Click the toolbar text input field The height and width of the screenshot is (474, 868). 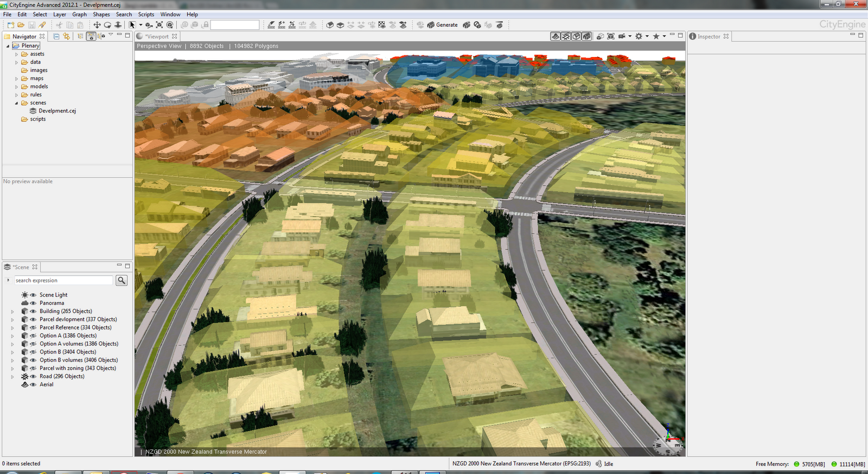[x=235, y=25]
